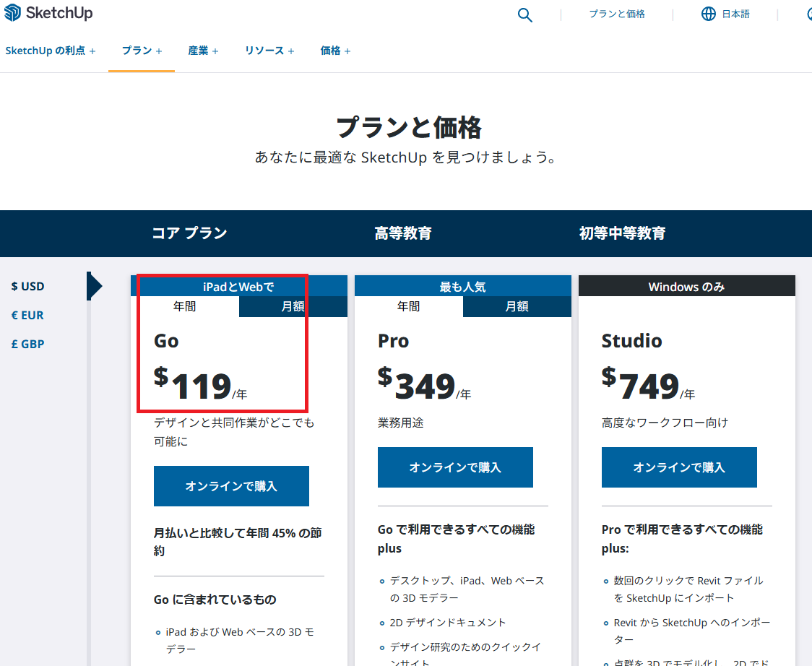Click the 数回のクリックで Revit ファイル item

coord(688,589)
